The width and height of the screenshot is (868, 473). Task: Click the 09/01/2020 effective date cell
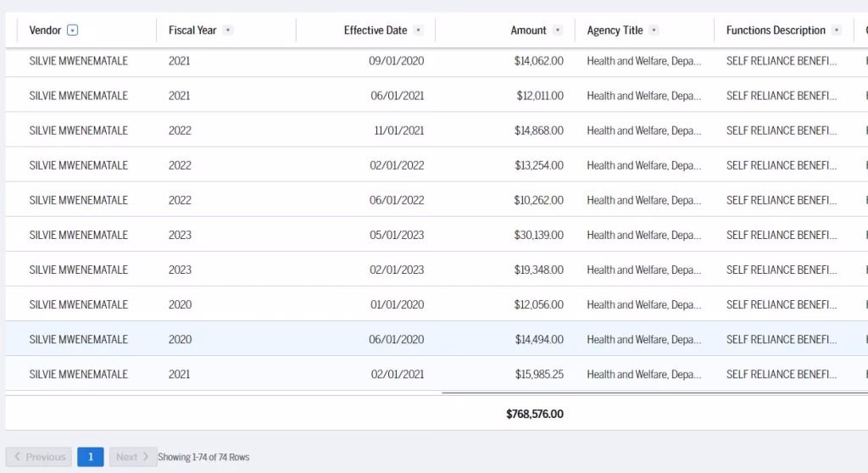396,61
